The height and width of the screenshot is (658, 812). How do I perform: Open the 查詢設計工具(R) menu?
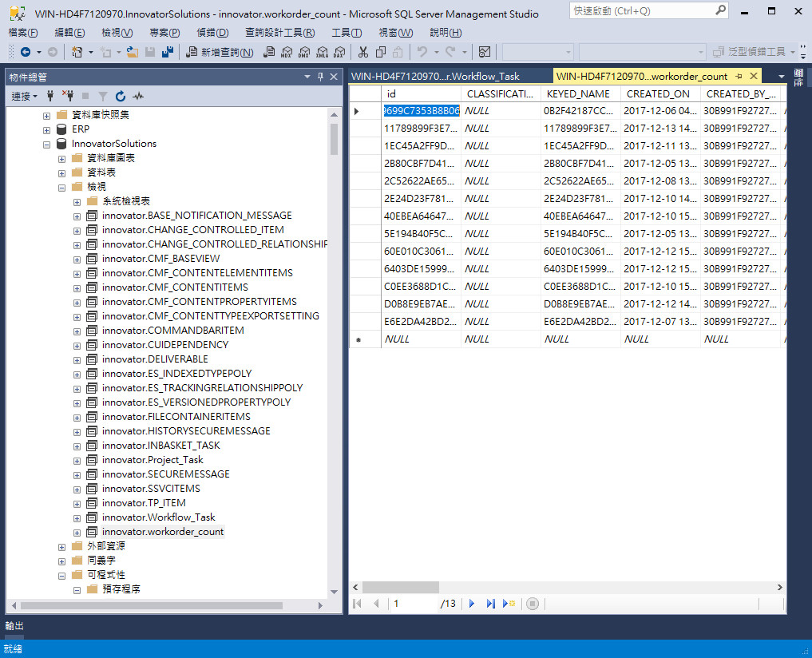point(279,33)
